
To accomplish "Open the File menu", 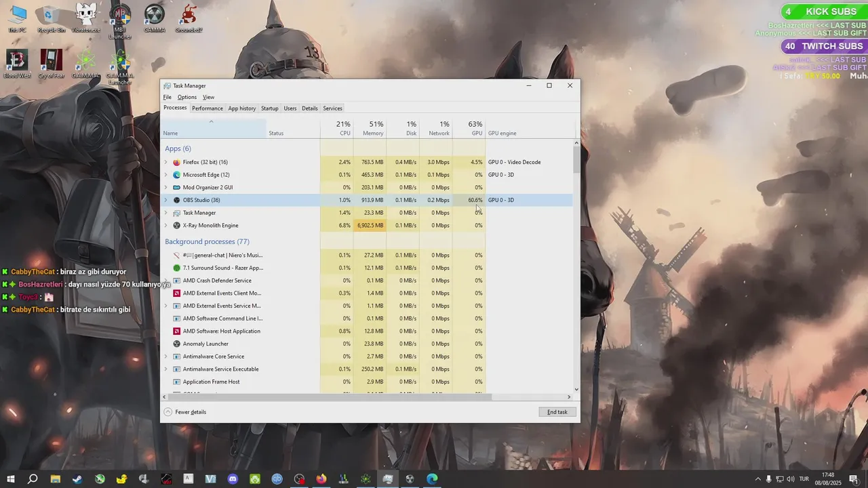I will click(167, 97).
